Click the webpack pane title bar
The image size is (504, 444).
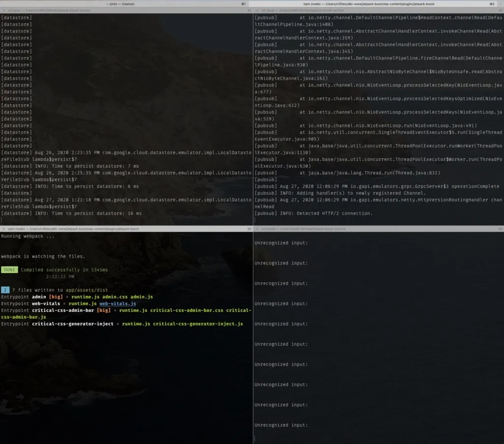pyautogui.click(x=126, y=229)
